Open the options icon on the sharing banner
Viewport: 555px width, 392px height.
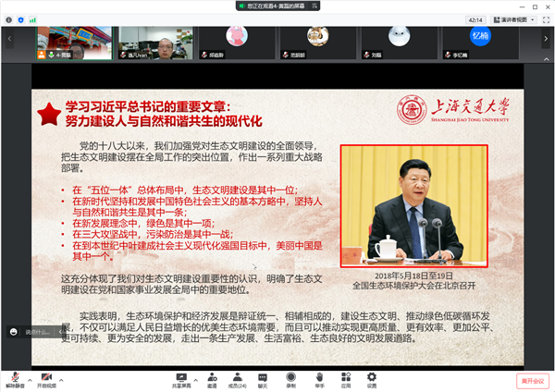pyautogui.click(x=314, y=6)
